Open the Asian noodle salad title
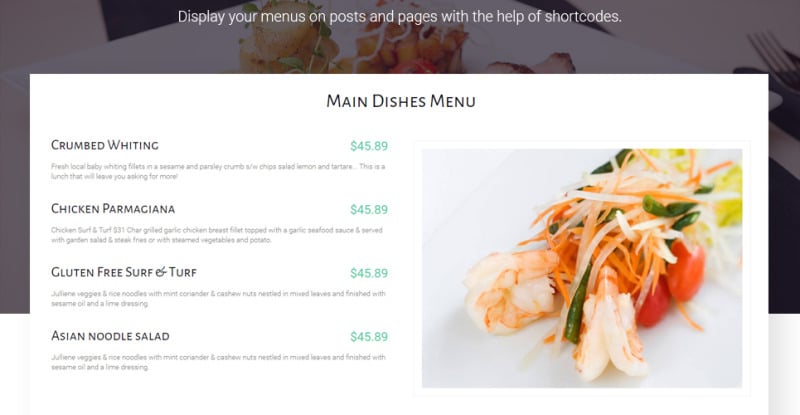This screenshot has width=800, height=415. coord(110,336)
